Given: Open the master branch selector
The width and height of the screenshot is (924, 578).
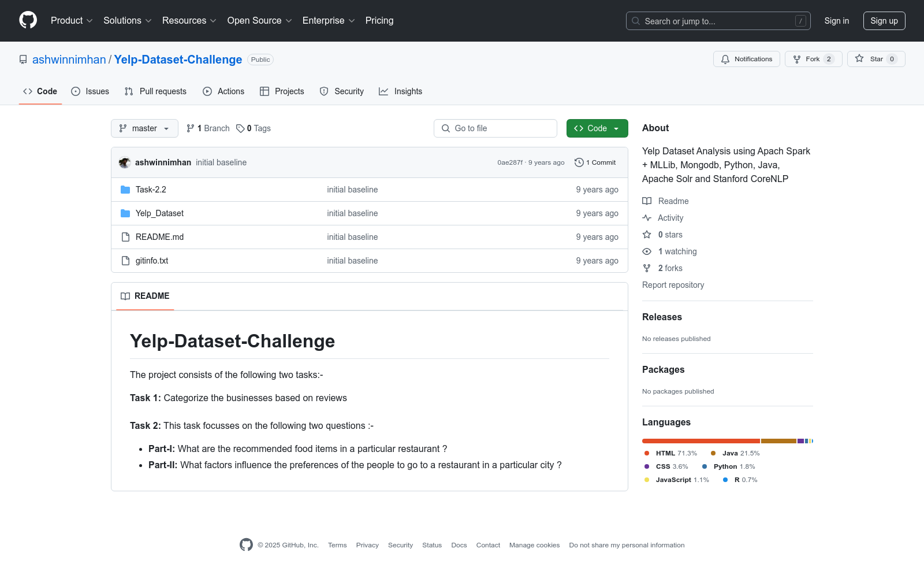Looking at the screenshot, I should [x=144, y=128].
